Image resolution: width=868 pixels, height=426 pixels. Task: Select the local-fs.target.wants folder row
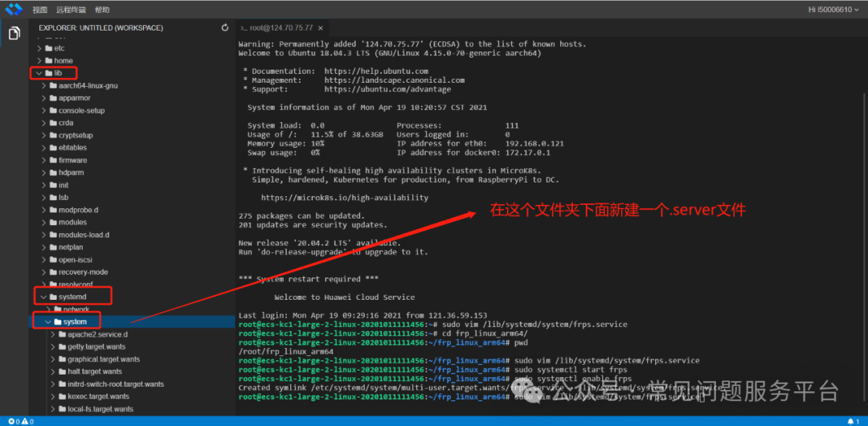pyautogui.click(x=132, y=409)
